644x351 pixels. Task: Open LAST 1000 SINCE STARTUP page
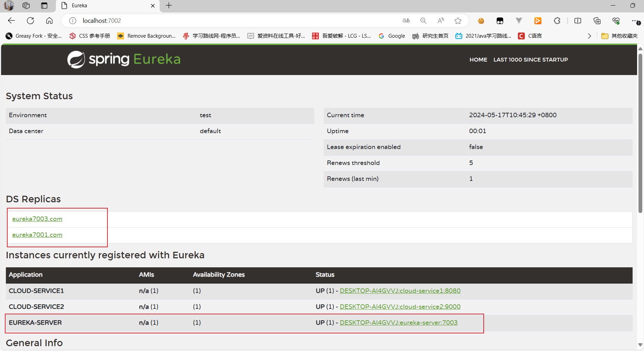[530, 59]
